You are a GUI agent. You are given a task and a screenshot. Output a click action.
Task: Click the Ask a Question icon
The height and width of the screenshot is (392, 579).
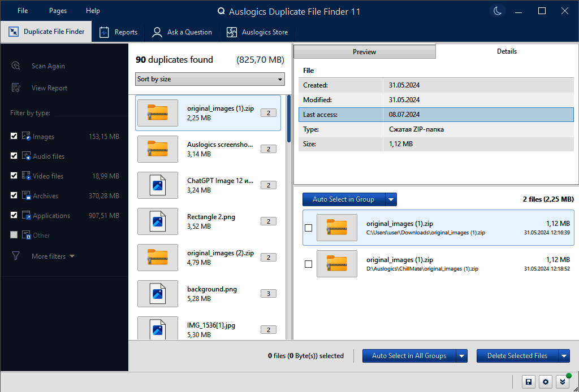(x=157, y=32)
